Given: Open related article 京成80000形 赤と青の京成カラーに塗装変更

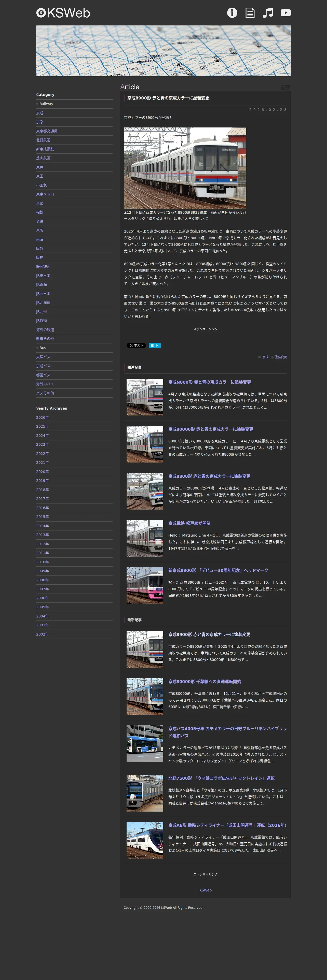Looking at the screenshot, I should 211,429.
